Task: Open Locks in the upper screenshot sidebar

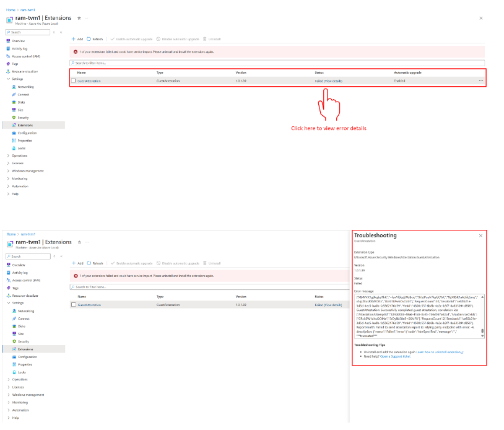Action: click(21, 148)
